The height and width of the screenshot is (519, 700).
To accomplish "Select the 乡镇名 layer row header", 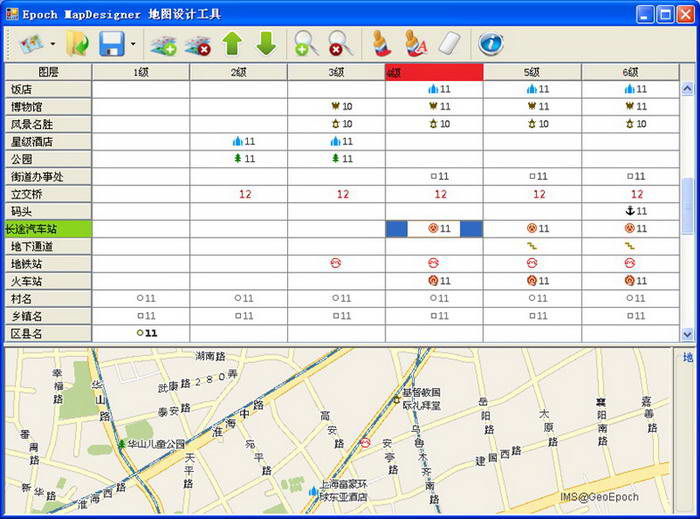I will pyautogui.click(x=48, y=316).
